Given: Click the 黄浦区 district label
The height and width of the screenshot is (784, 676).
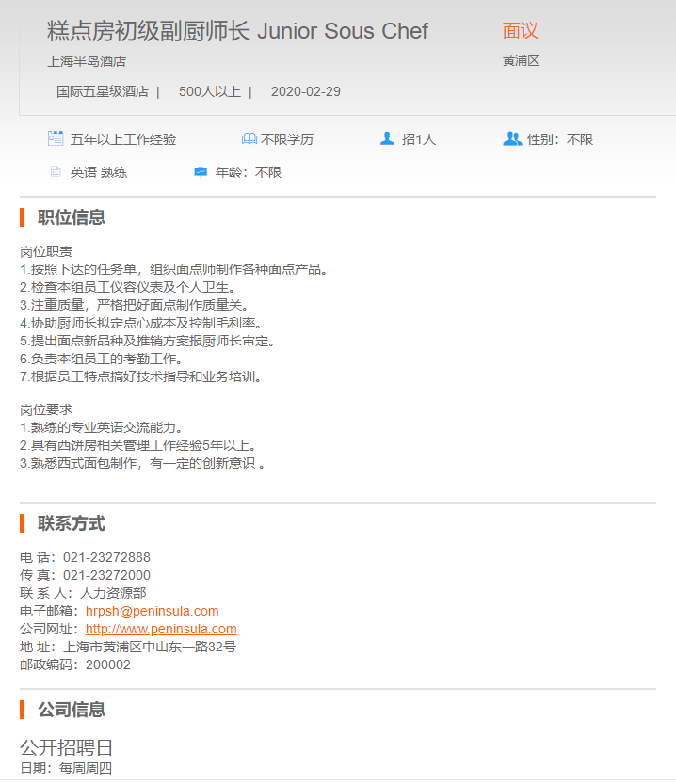Looking at the screenshot, I should 521,60.
